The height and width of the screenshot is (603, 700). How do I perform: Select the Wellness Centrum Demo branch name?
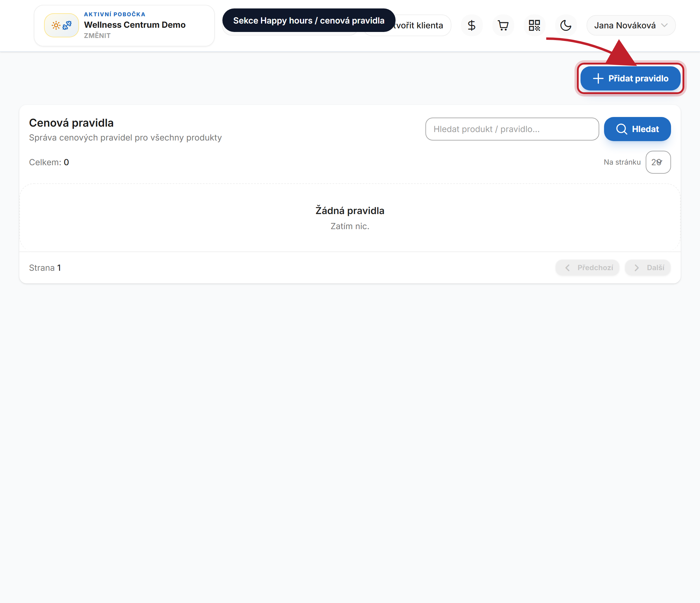click(x=135, y=25)
